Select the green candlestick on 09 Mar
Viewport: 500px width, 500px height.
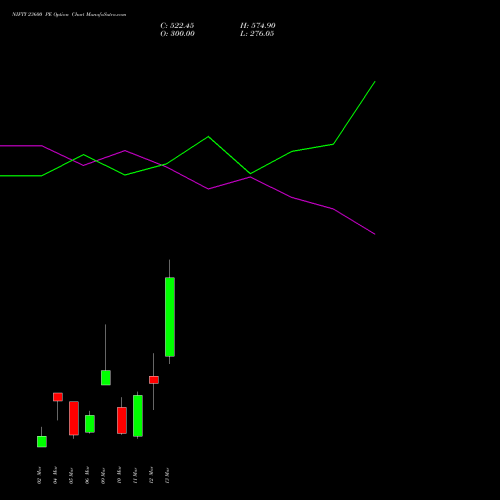point(106,378)
